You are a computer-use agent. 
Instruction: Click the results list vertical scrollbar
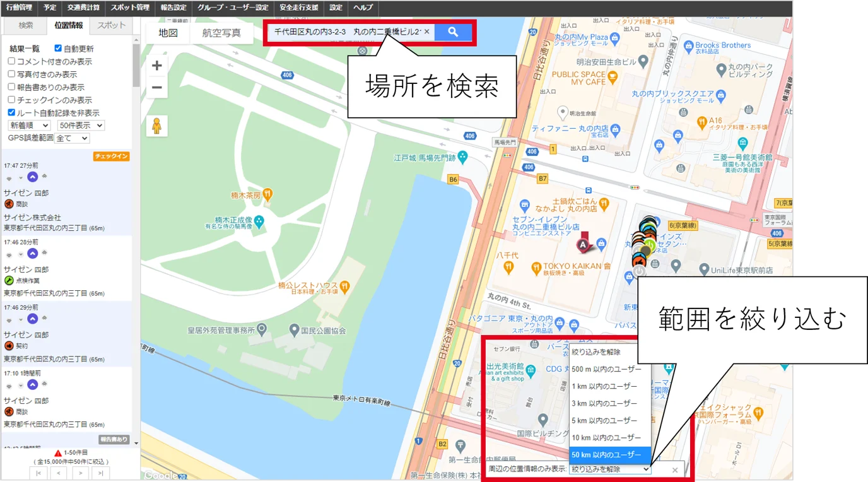136,65
